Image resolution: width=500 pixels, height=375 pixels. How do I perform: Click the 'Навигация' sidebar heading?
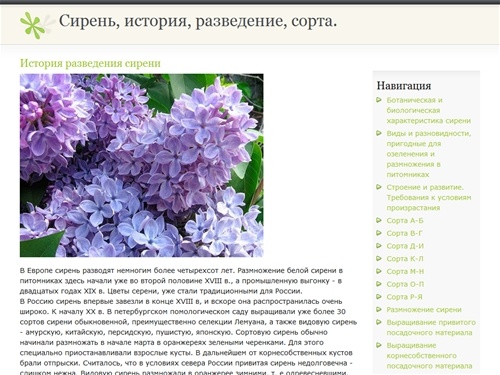coord(404,86)
